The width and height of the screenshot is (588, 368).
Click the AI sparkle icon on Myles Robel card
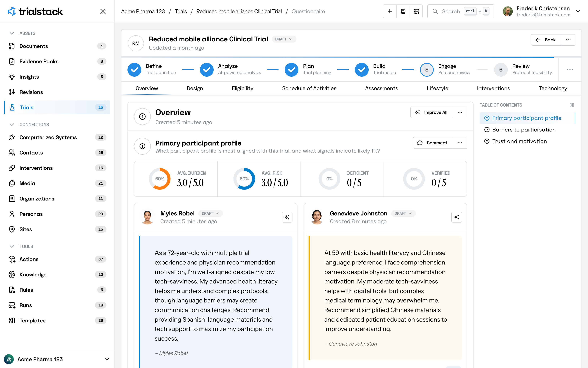[287, 217]
